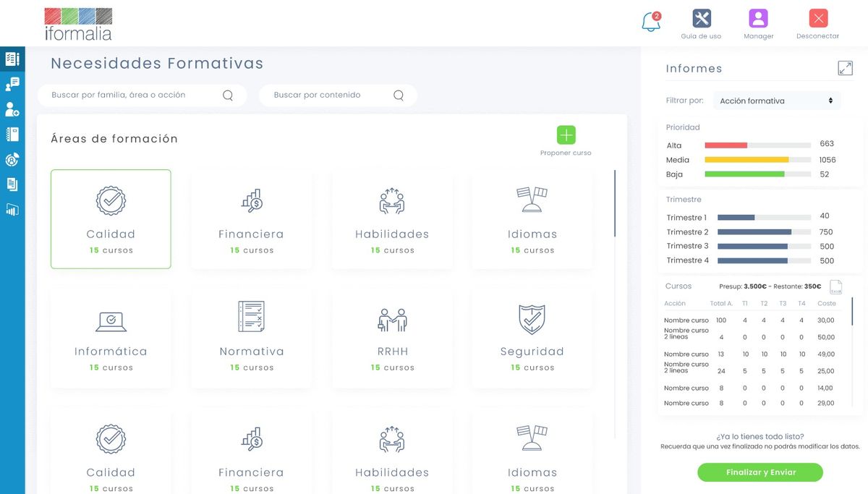Click the courses table scrollbar
The width and height of the screenshot is (868, 494).
[852, 311]
